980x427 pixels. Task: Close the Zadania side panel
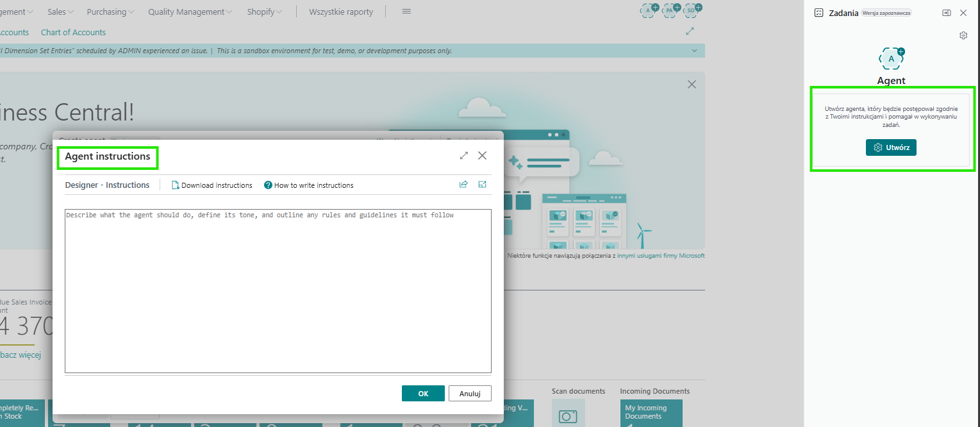[x=963, y=13]
